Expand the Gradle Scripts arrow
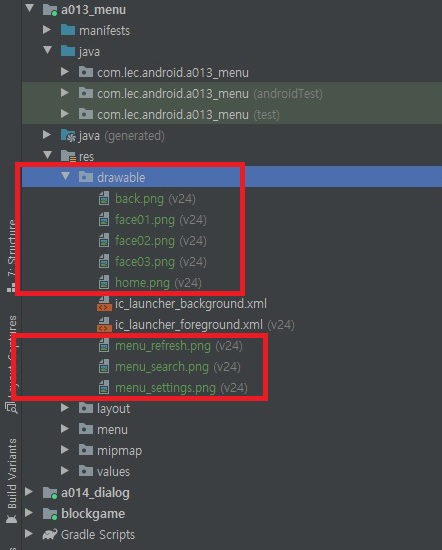Image resolution: width=442 pixels, height=550 pixels. pyautogui.click(x=29, y=534)
